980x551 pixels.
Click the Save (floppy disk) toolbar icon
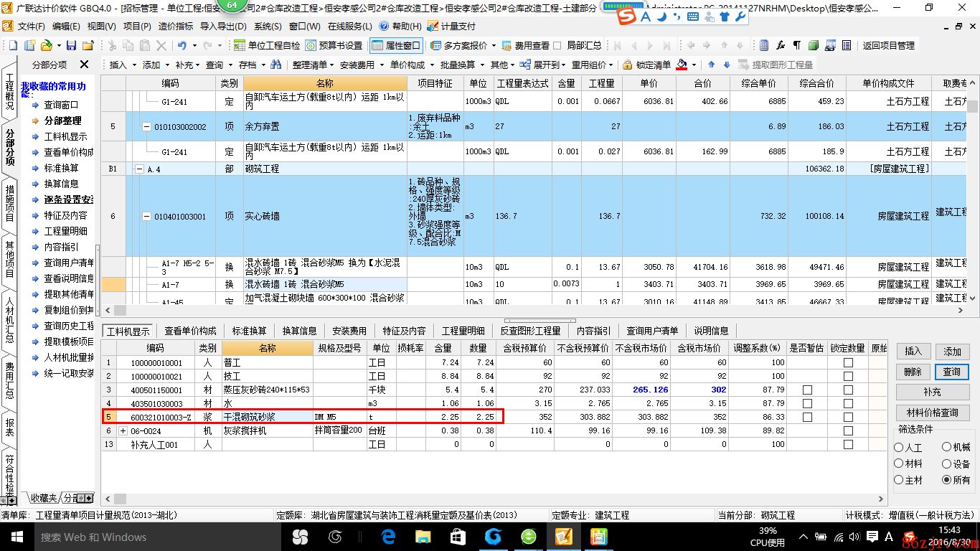pos(71,45)
